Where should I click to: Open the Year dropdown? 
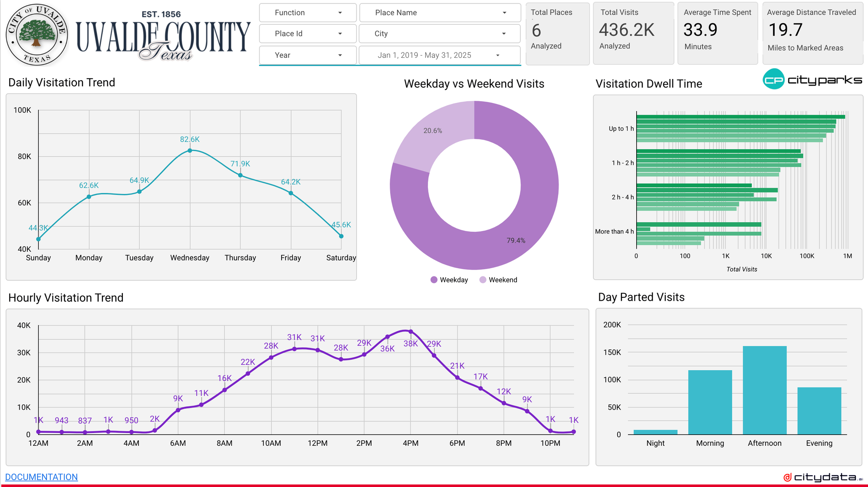308,55
